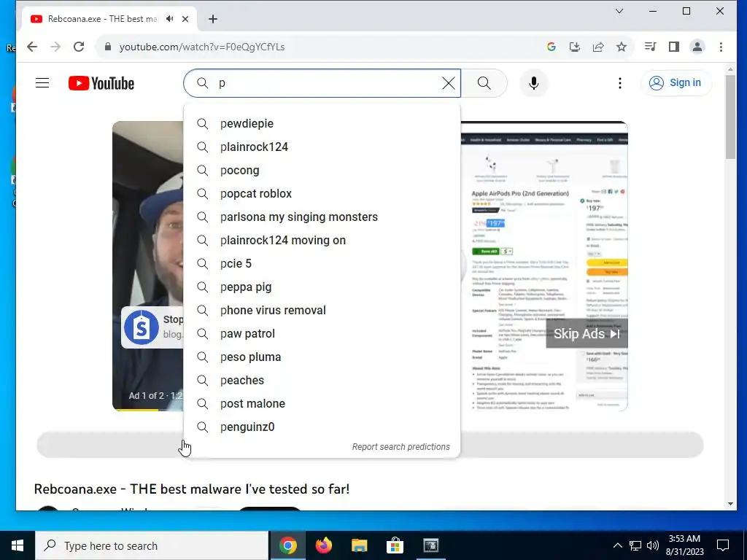
Task: Open volume control in system tray
Action: tap(653, 545)
